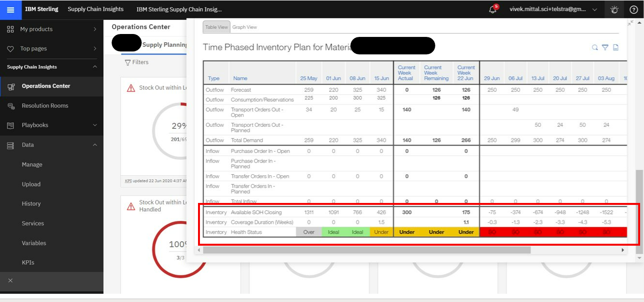
Task: Open the KPIs data page
Action: [28, 263]
